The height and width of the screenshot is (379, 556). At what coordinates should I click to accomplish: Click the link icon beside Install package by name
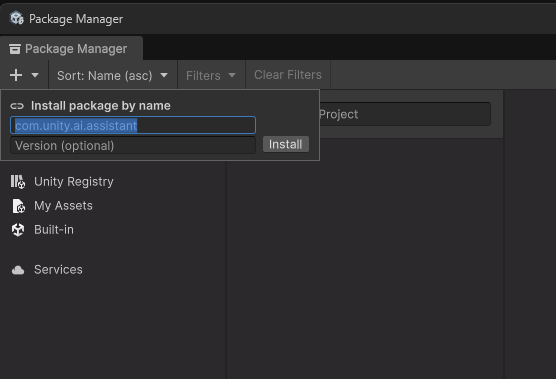(x=17, y=106)
